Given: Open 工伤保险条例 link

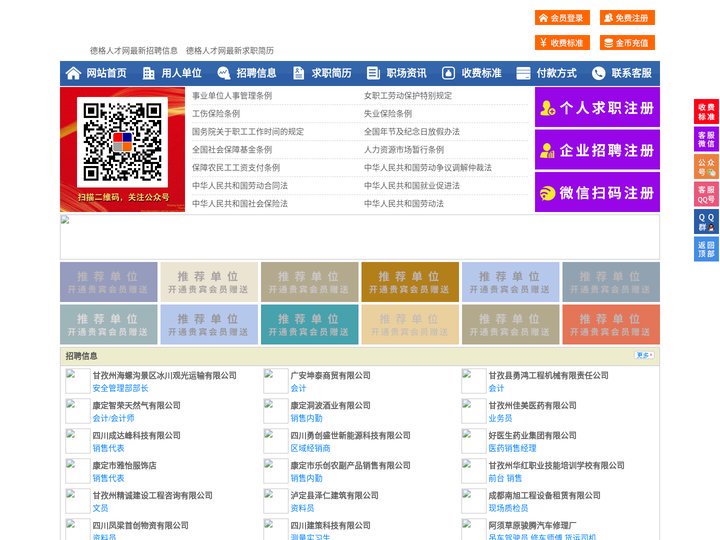Looking at the screenshot, I should [216, 113].
